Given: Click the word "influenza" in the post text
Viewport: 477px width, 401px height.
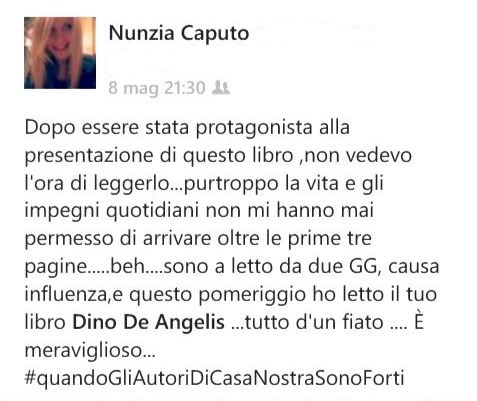Looking at the screenshot, I should 65,295.
